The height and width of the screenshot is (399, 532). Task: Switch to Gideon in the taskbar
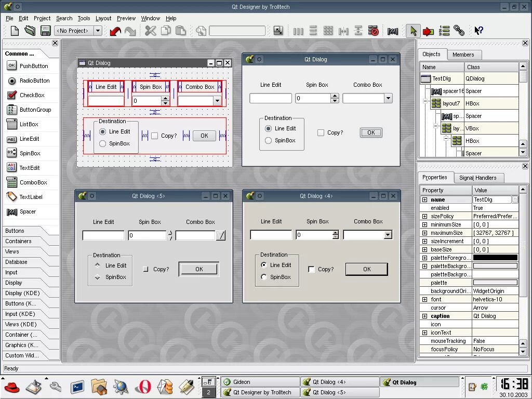click(261, 382)
